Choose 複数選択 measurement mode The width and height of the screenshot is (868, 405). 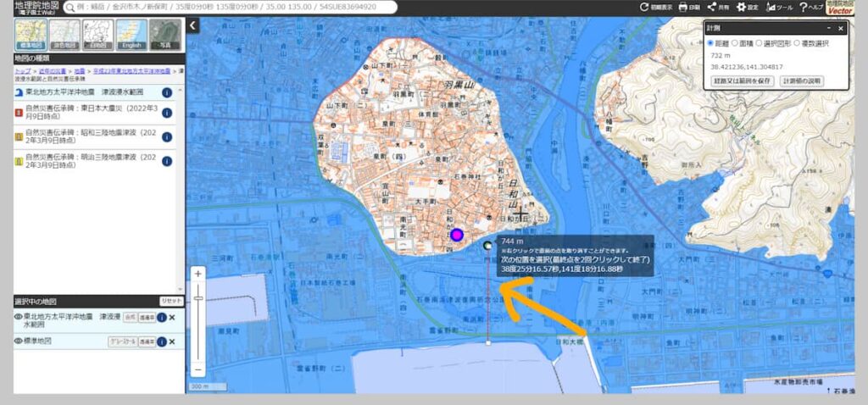[x=798, y=42]
